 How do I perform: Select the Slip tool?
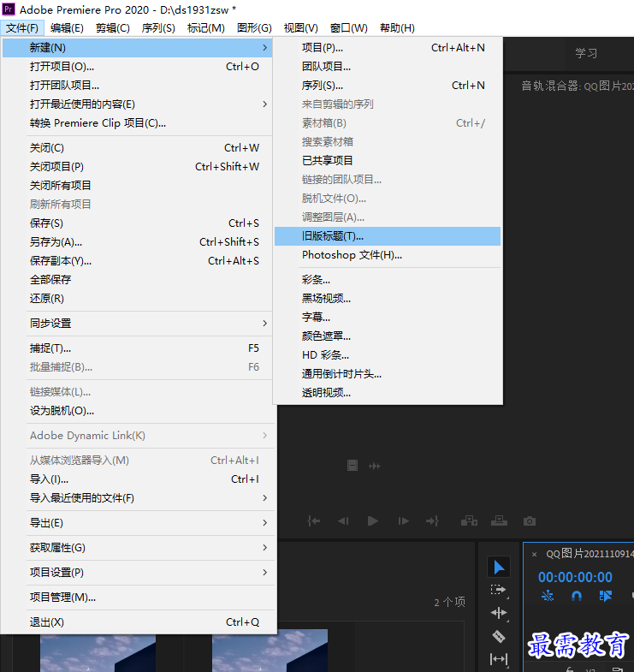click(x=499, y=658)
